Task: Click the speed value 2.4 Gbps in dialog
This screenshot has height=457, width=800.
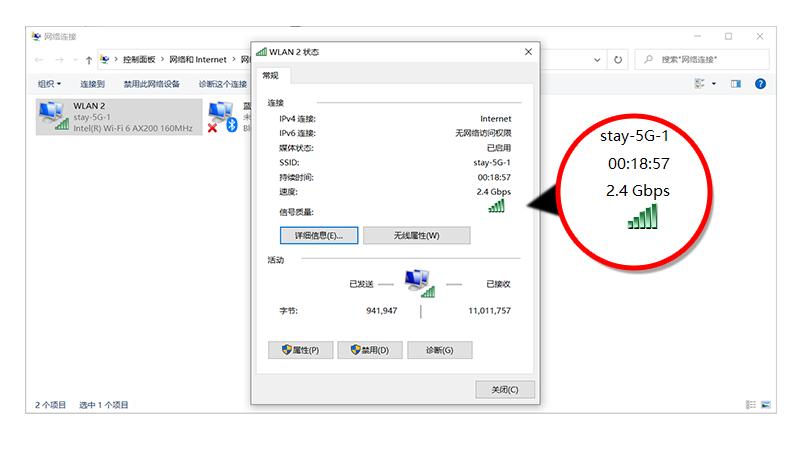Action: 493,192
